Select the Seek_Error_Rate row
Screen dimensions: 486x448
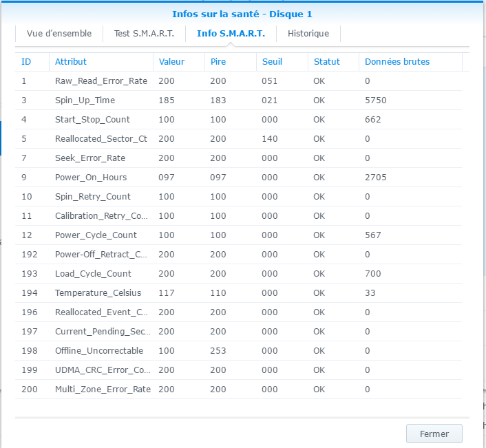[238, 158]
